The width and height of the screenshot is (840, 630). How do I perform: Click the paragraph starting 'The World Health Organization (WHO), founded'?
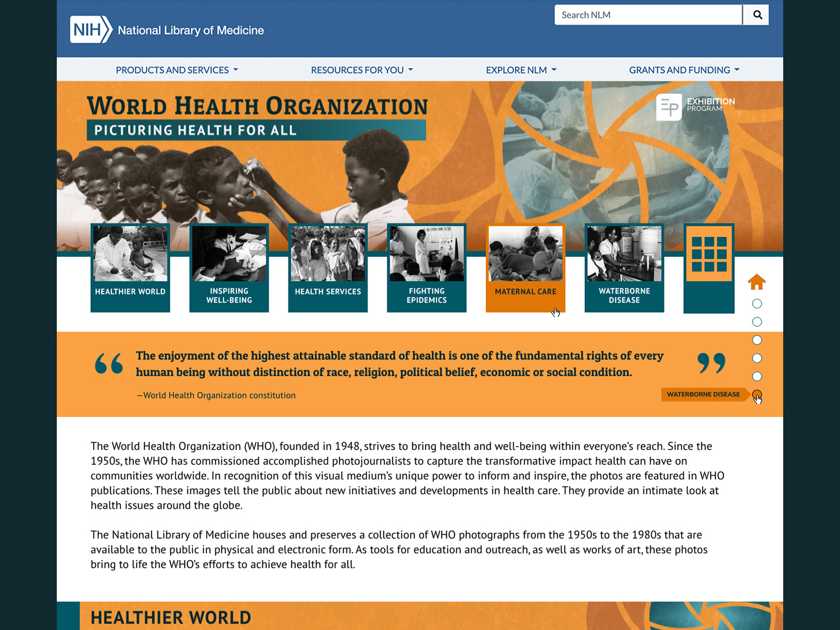[408, 475]
